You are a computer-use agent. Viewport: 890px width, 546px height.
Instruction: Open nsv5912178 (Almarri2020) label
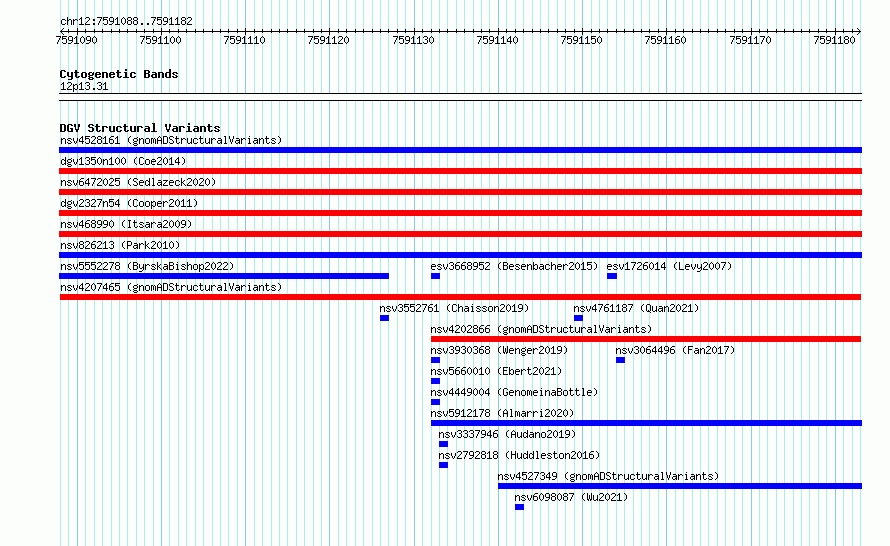(x=502, y=413)
